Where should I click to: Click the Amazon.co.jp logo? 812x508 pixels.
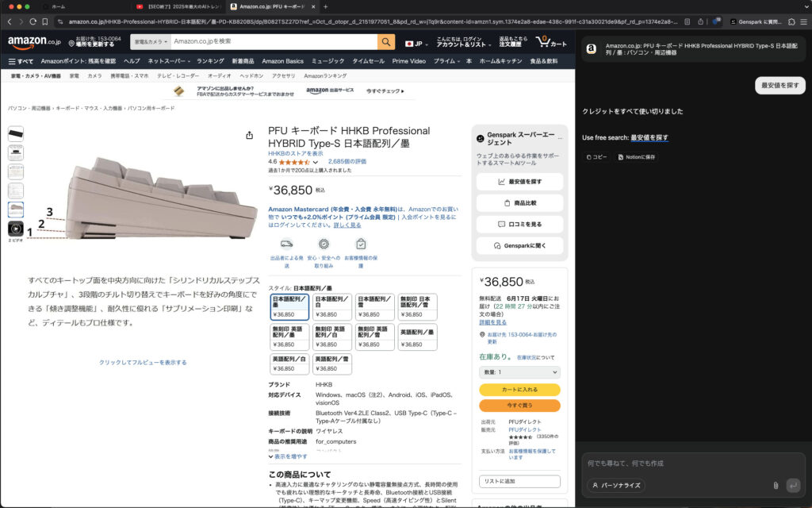(x=34, y=42)
